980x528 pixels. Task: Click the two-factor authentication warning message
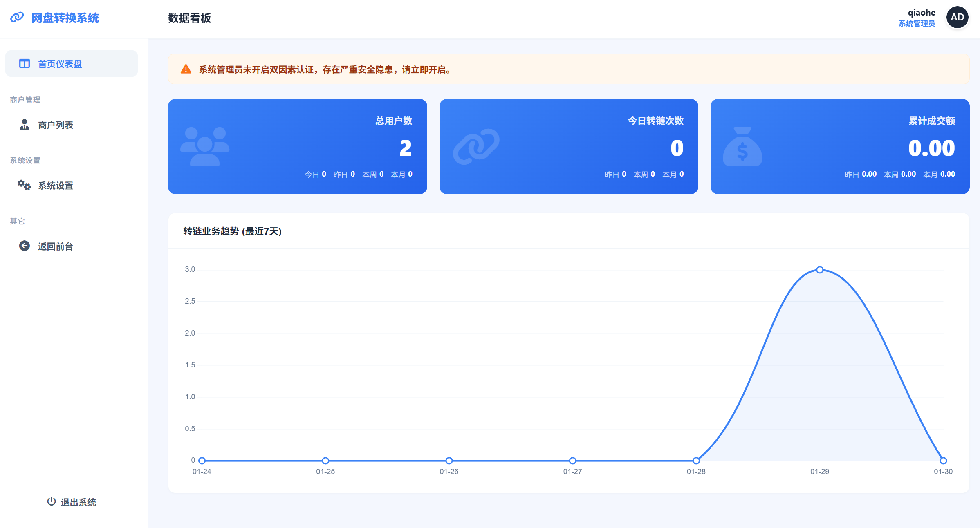pyautogui.click(x=325, y=69)
